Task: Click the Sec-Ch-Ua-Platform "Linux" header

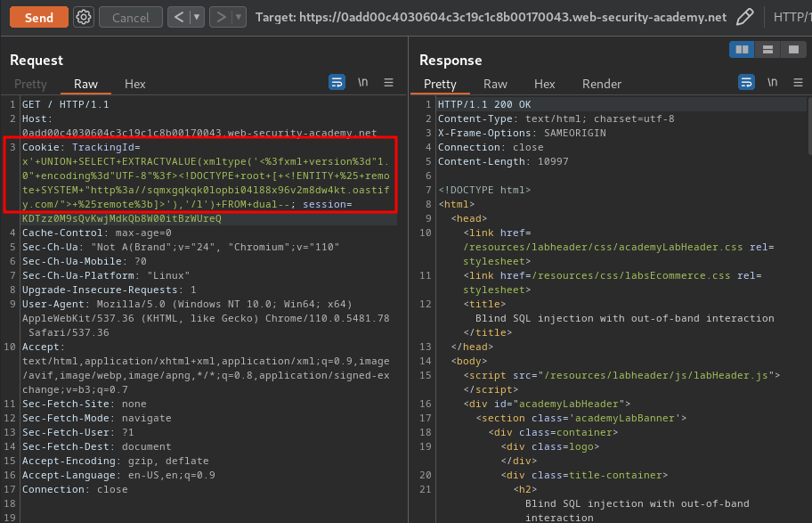Action: click(106, 275)
